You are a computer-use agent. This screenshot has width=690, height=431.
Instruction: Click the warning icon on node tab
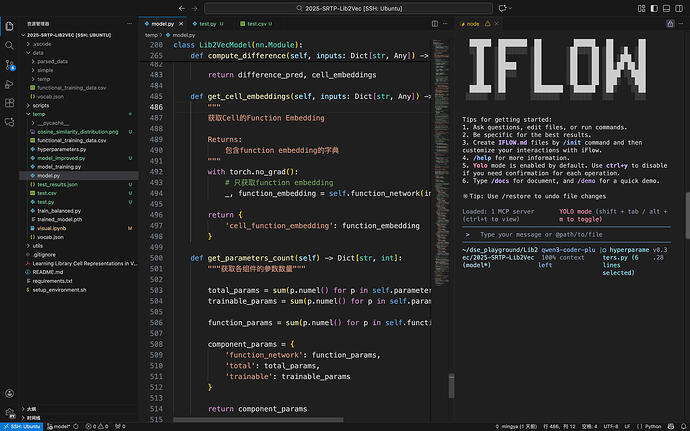(488, 24)
